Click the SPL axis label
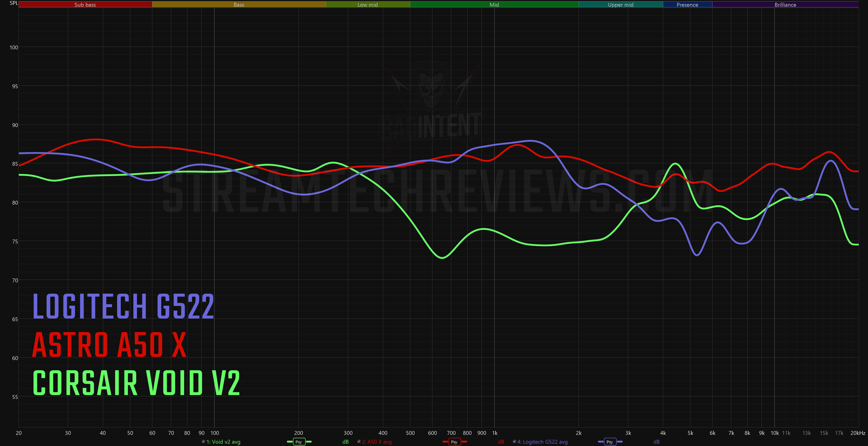The height and width of the screenshot is (446, 868). coord(14,3)
